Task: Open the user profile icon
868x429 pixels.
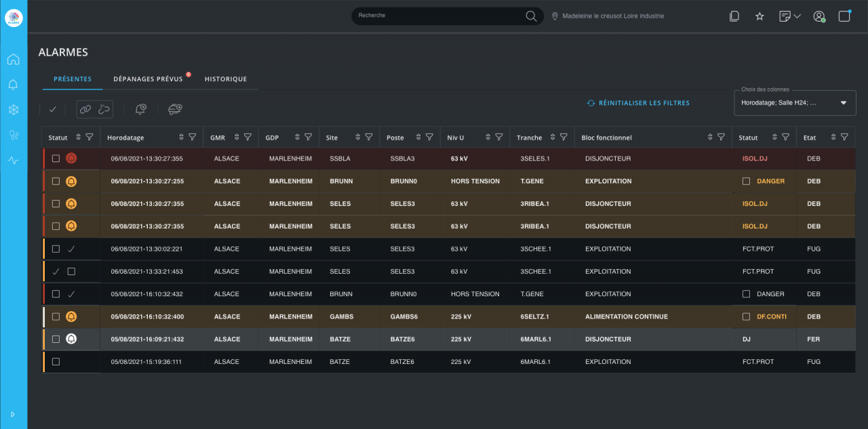Action: point(819,16)
